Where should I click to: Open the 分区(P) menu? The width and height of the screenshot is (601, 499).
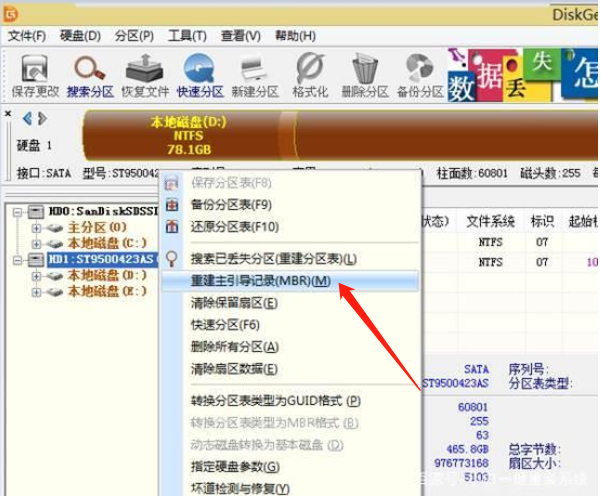pos(135,36)
